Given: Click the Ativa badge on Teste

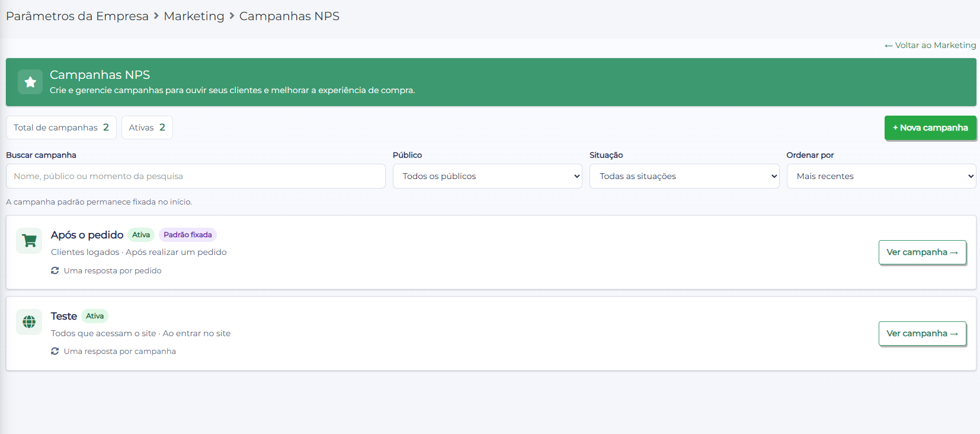Looking at the screenshot, I should pyautogui.click(x=95, y=316).
